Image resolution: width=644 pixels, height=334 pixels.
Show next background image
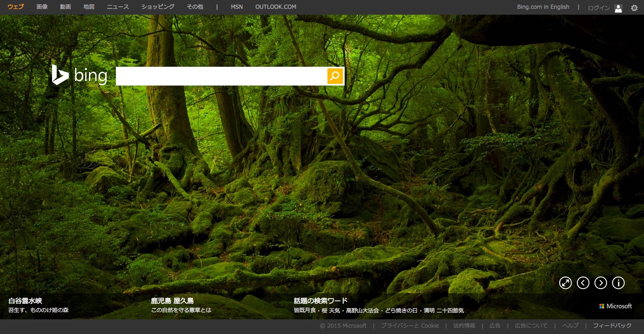(x=601, y=283)
